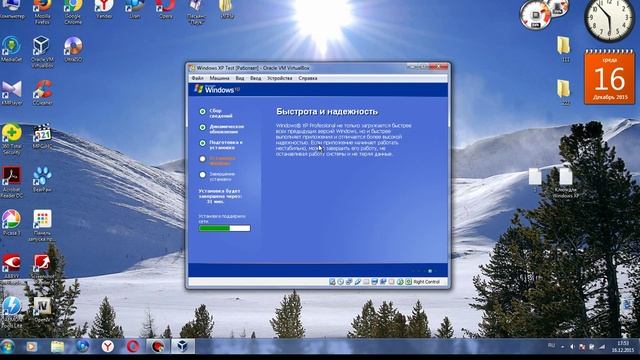Screen dimensions: 640x360
Task: Click the Action Center flag tray icon
Action: pos(582,347)
